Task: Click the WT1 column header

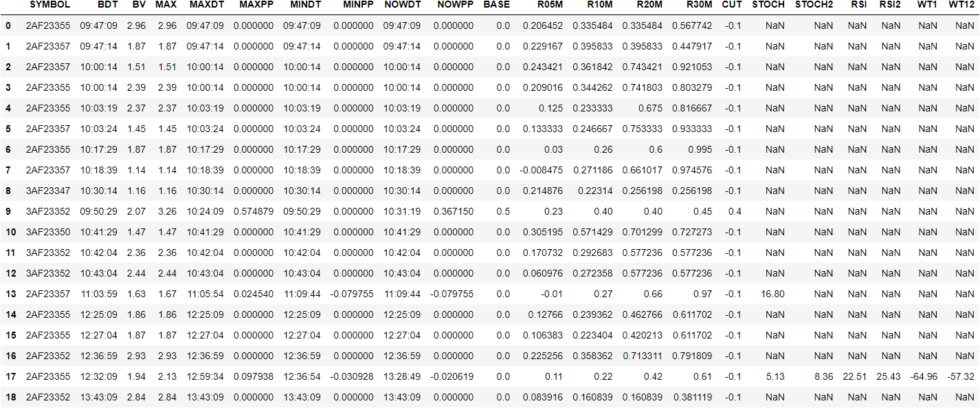Action: tap(927, 5)
